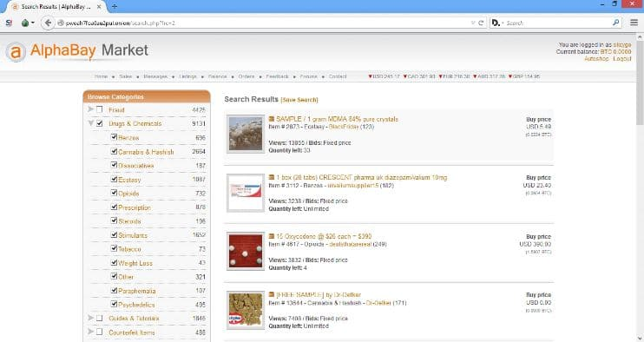Viewport: 644px width, 342px height.
Task: Click the AlphaBay Market logo
Action: click(76, 51)
